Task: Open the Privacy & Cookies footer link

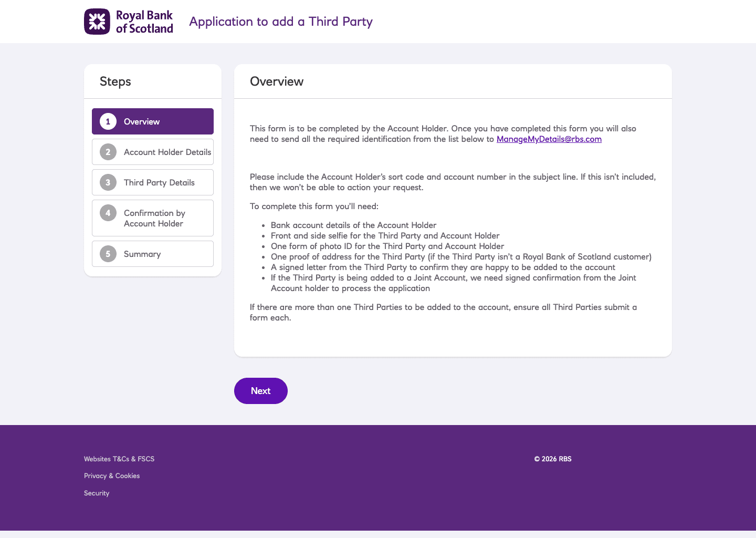Action: [112, 476]
